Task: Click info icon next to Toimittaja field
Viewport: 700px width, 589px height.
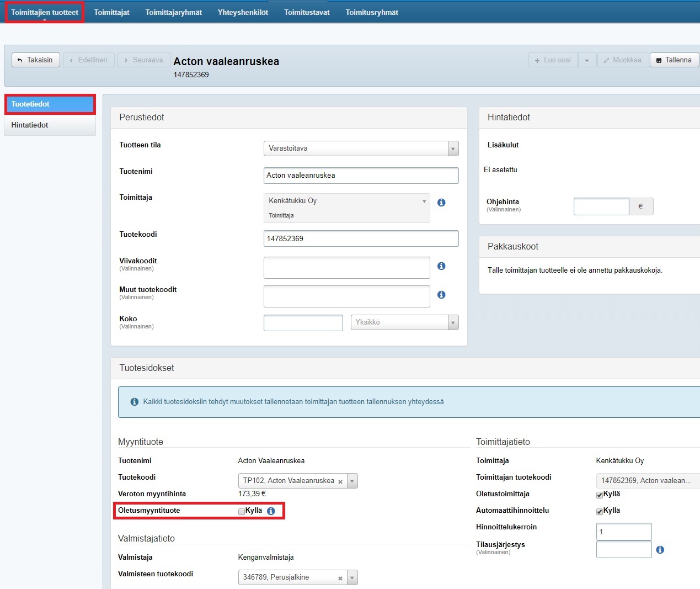Action: pos(441,203)
